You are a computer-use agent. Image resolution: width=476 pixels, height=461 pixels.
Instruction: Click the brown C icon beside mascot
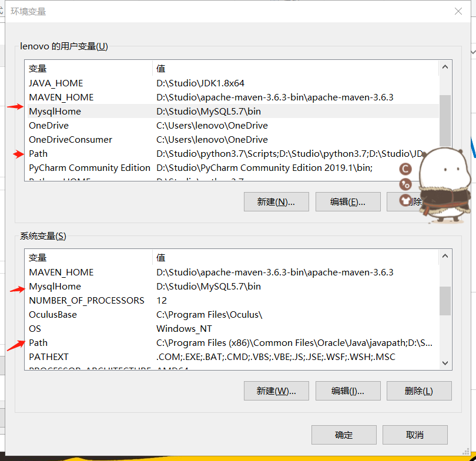pyautogui.click(x=405, y=169)
